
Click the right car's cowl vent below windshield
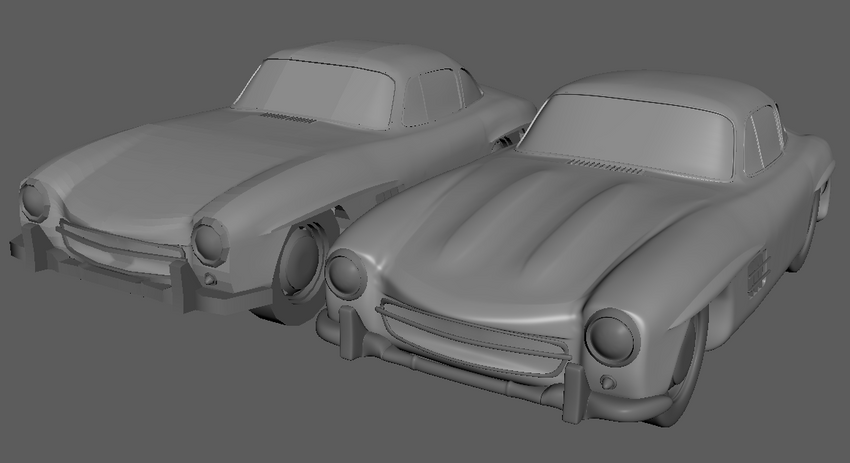pyautogui.click(x=606, y=166)
